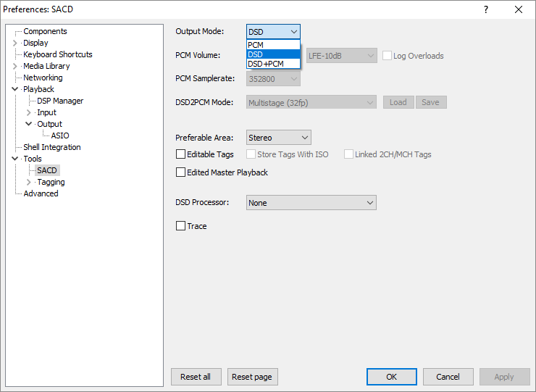Screen dimensions: 536x392
Task: Expand the Display tree node
Action: click(15, 43)
